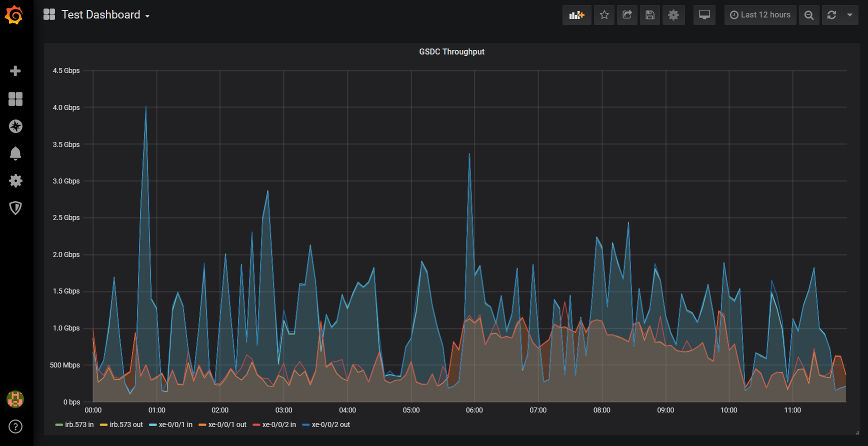Open the Test Dashboard title dropdown
This screenshot has height=446, width=868.
coord(100,15)
